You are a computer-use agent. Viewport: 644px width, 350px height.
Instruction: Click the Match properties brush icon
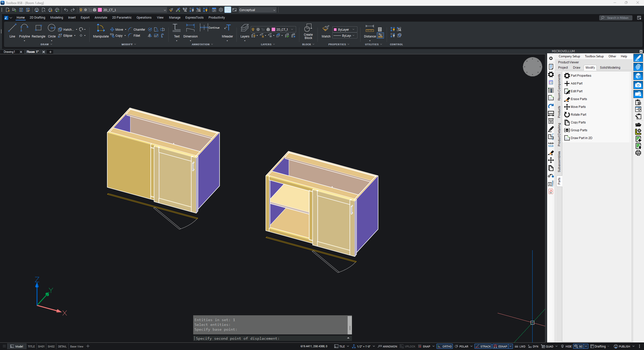(x=326, y=28)
